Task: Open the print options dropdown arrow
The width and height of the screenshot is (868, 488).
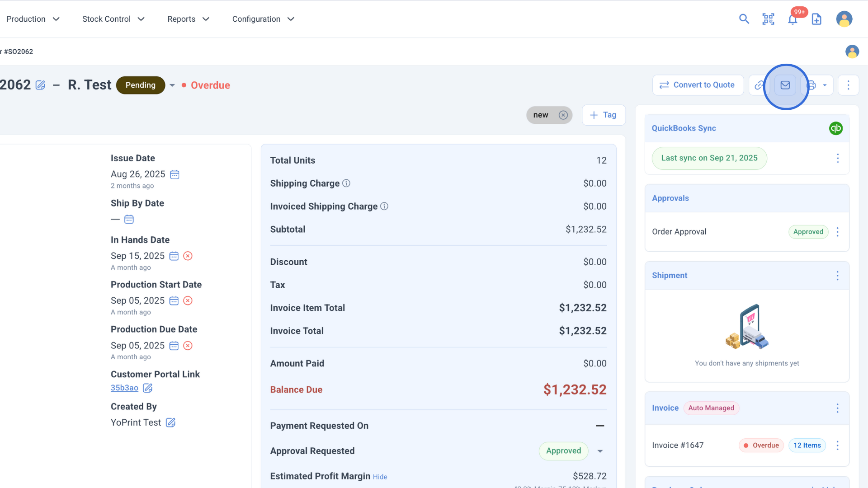Action: [825, 85]
